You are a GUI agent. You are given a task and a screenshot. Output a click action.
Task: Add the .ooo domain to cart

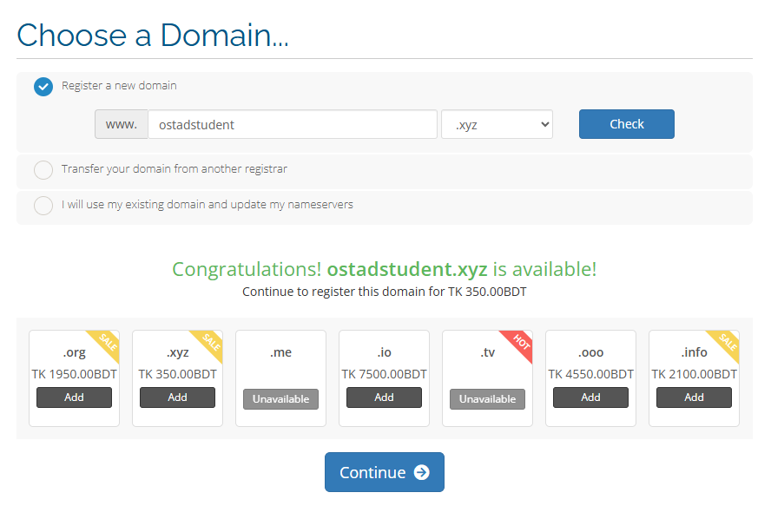[x=590, y=397]
